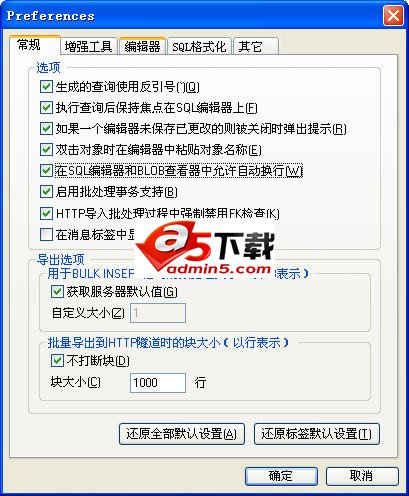The image size is (409, 496).
Task: Click the 自定义大小 input field
Action: click(158, 313)
